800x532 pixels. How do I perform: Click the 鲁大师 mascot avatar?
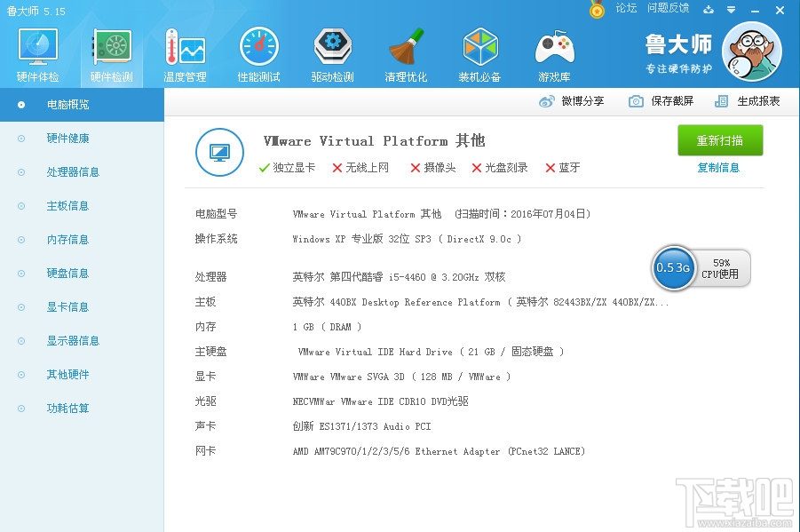pyautogui.click(x=752, y=51)
